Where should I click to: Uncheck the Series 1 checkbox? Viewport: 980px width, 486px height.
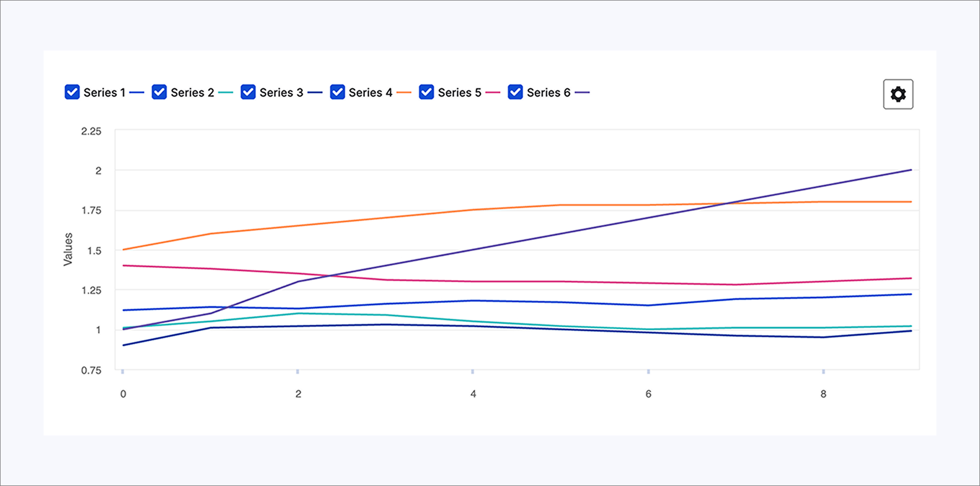[x=72, y=92]
